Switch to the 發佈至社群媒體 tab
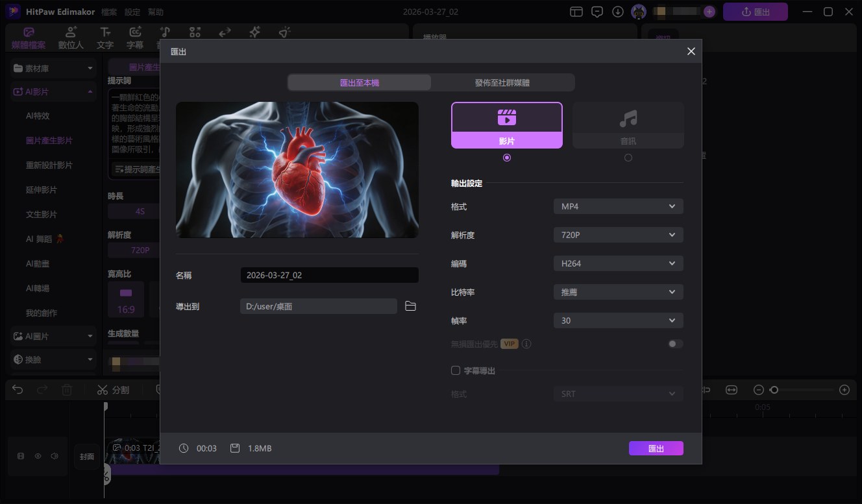The width and height of the screenshot is (862, 504). 502,82
